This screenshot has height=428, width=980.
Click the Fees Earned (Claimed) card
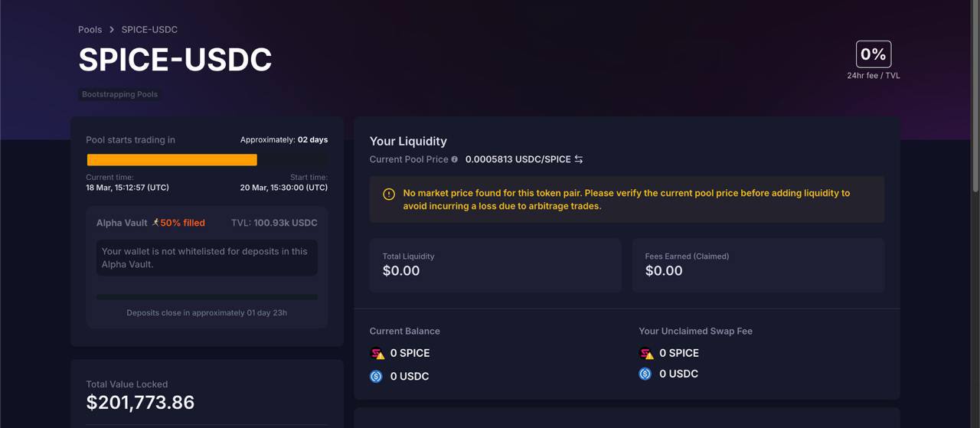(758, 265)
